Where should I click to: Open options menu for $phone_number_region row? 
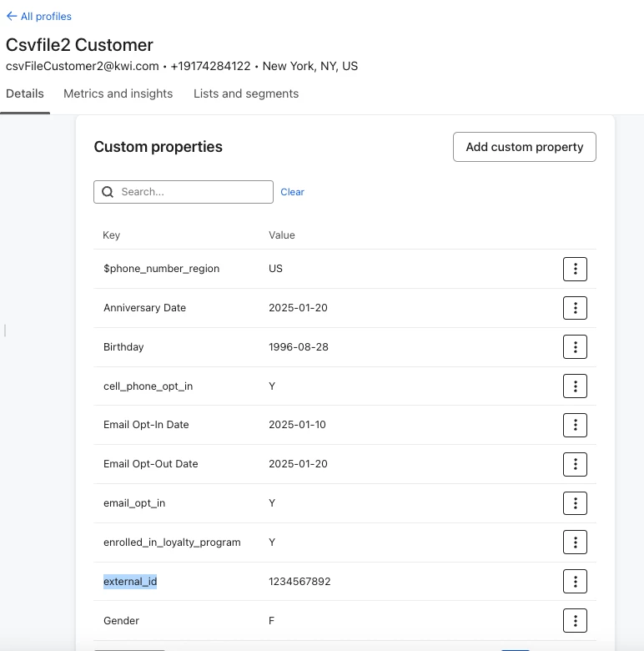click(x=575, y=269)
